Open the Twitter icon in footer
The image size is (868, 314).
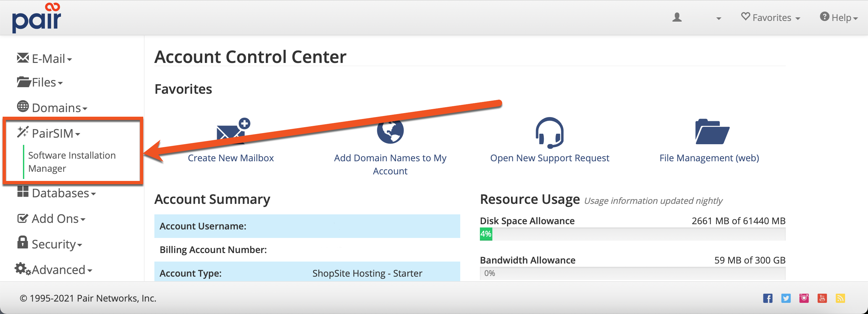[x=786, y=298]
